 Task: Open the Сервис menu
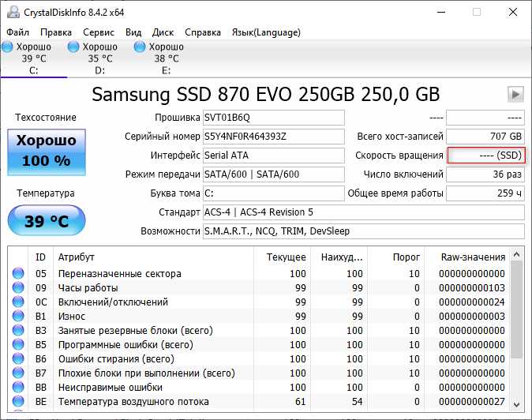click(99, 32)
